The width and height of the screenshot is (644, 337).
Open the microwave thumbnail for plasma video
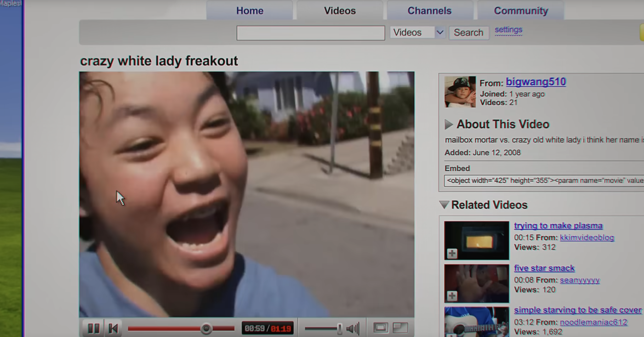[477, 240]
